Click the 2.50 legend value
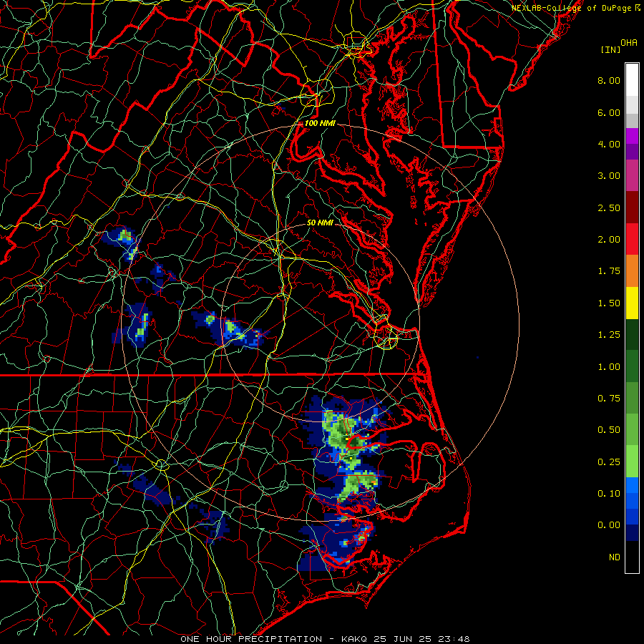The width and height of the screenshot is (644, 644). 609,208
